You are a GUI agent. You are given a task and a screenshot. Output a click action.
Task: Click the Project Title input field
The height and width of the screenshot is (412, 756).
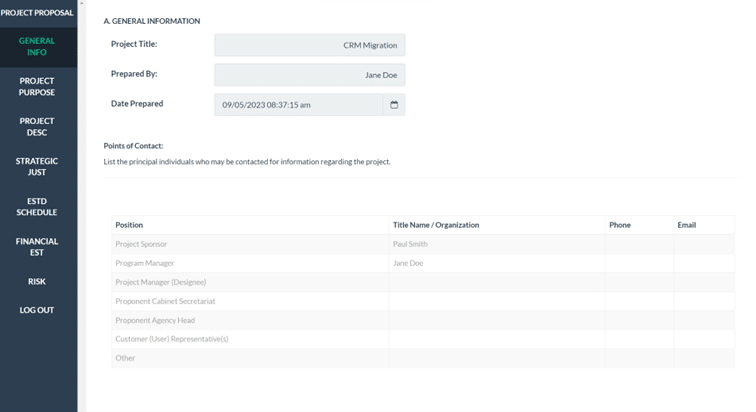(x=309, y=45)
